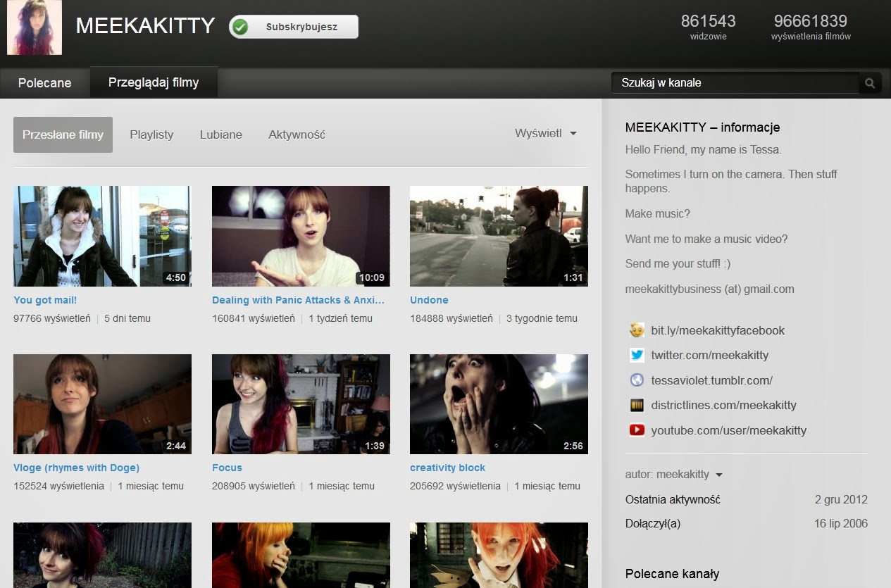Image resolution: width=891 pixels, height=588 pixels.
Task: Click the Ostatnia aktywność 2 gru 2012 date
Action: point(841,499)
